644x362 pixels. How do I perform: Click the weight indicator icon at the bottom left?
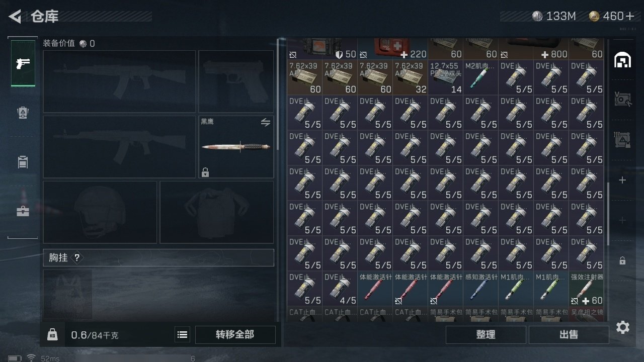(52, 335)
